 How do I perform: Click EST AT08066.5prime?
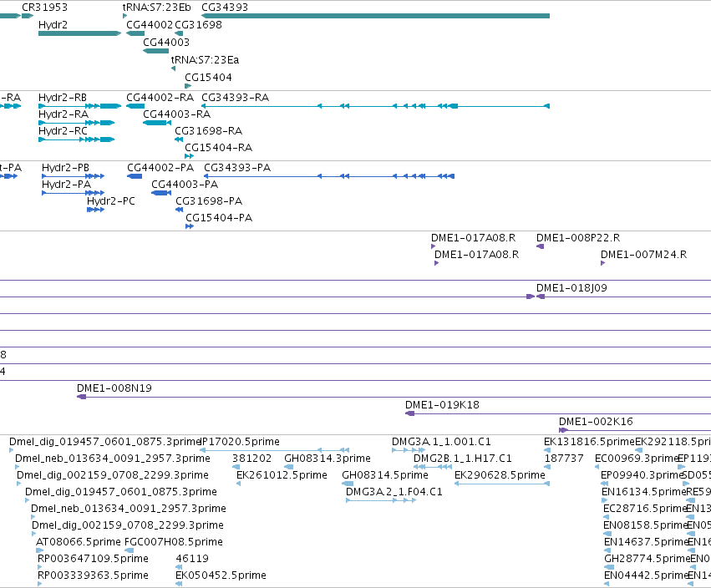[x=40, y=550]
